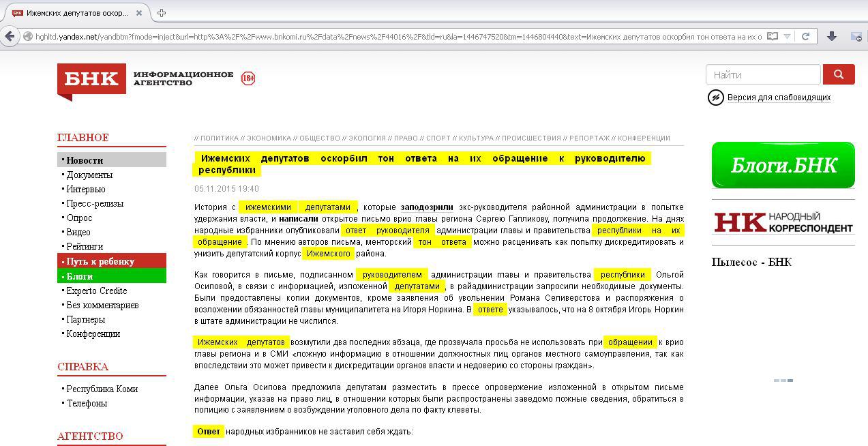Click the mail envelope toolbar icon
The image size is (868, 446).
pos(856,37)
